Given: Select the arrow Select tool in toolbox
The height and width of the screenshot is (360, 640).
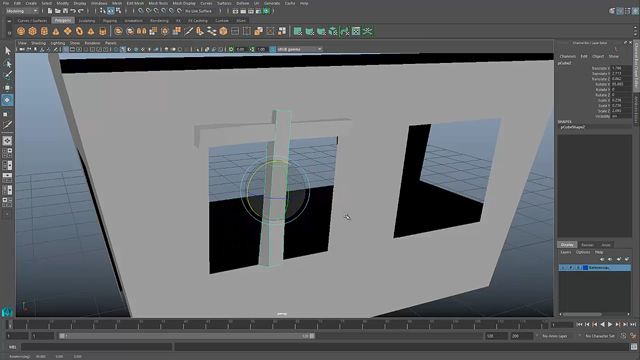Looking at the screenshot, I should coord(7,51).
